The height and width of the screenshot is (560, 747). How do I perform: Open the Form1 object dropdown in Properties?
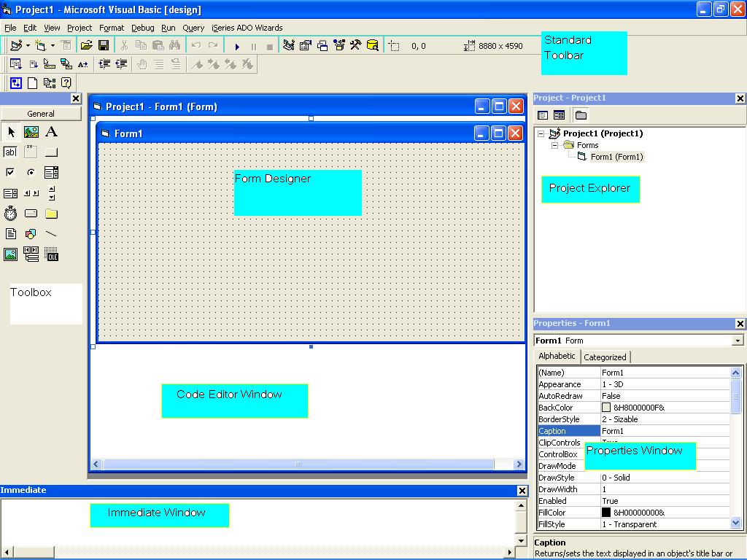[x=738, y=341]
